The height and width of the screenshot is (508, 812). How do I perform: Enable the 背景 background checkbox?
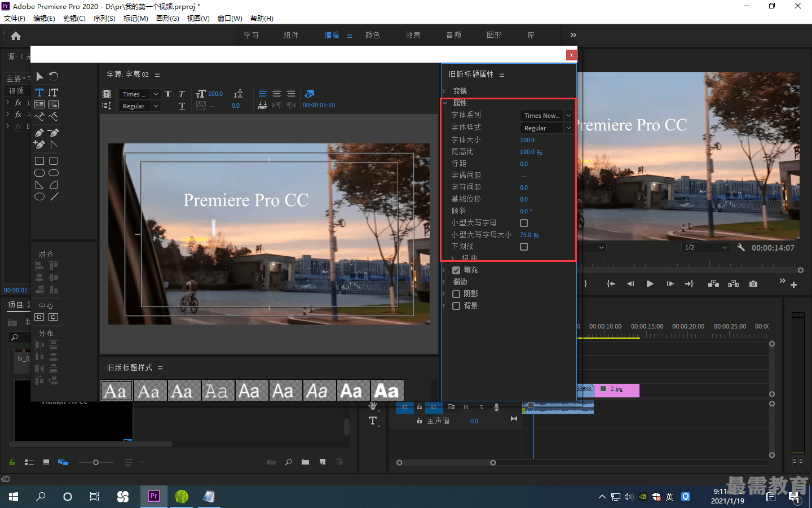[456, 306]
